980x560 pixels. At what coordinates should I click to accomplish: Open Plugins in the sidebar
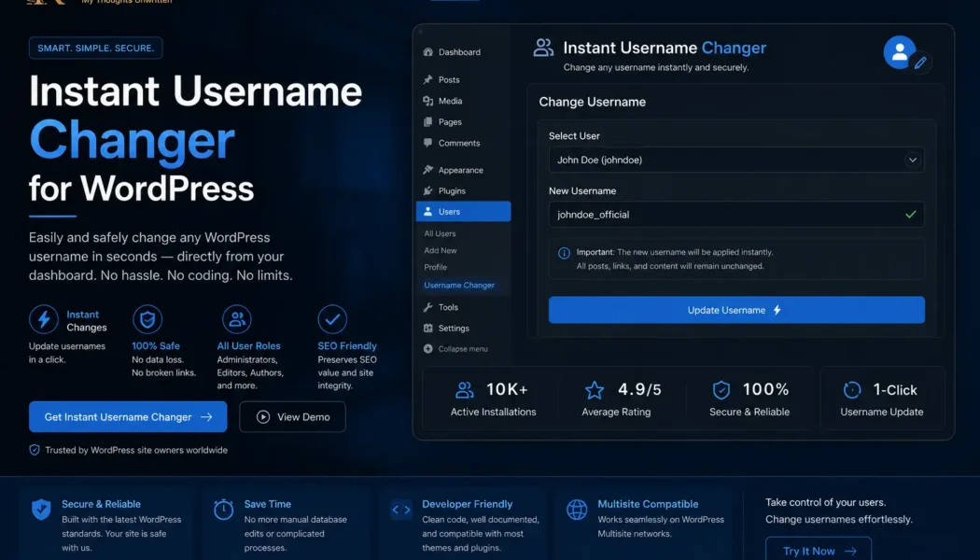444,190
